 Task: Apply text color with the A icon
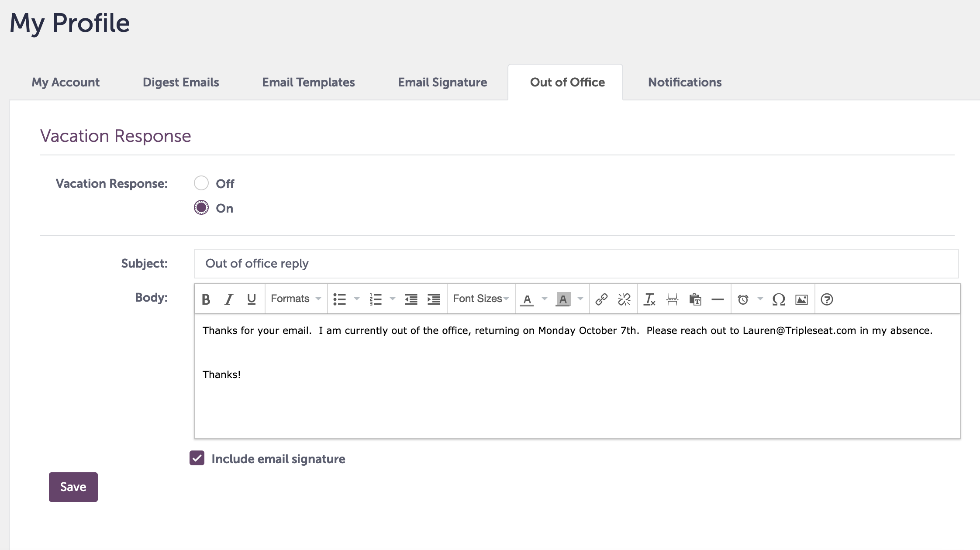[x=527, y=299]
